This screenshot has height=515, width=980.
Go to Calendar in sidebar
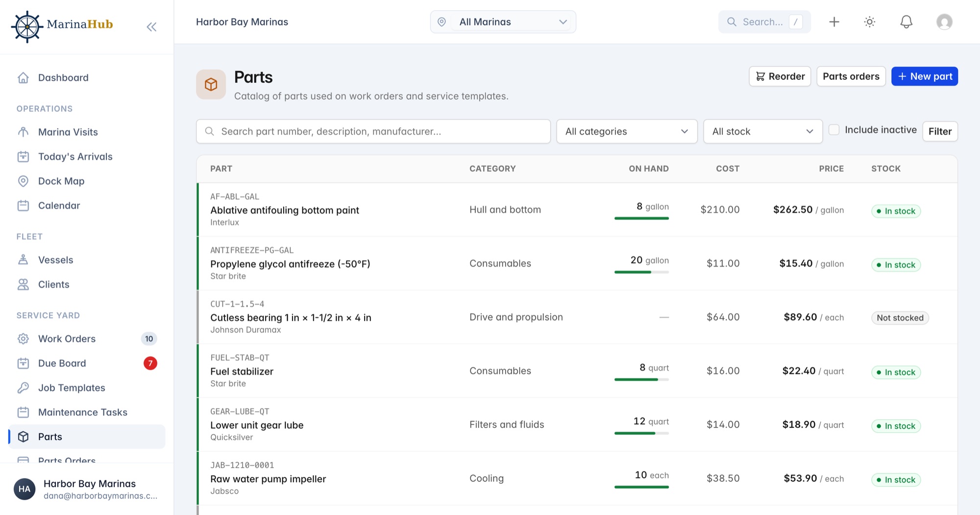[87, 206]
